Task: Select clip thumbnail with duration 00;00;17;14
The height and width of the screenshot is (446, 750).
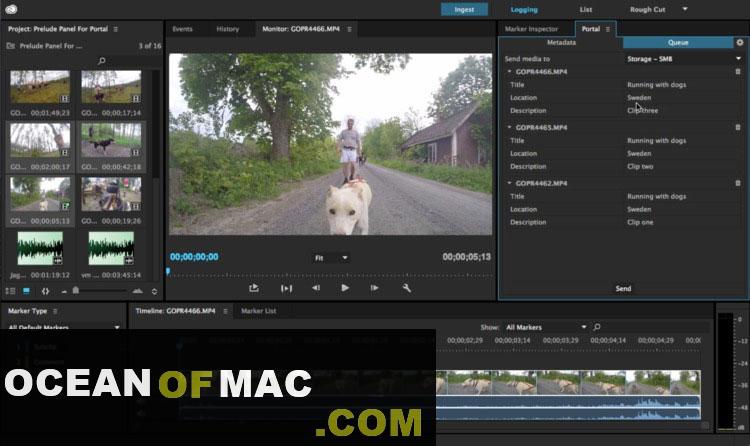Action: [x=111, y=87]
